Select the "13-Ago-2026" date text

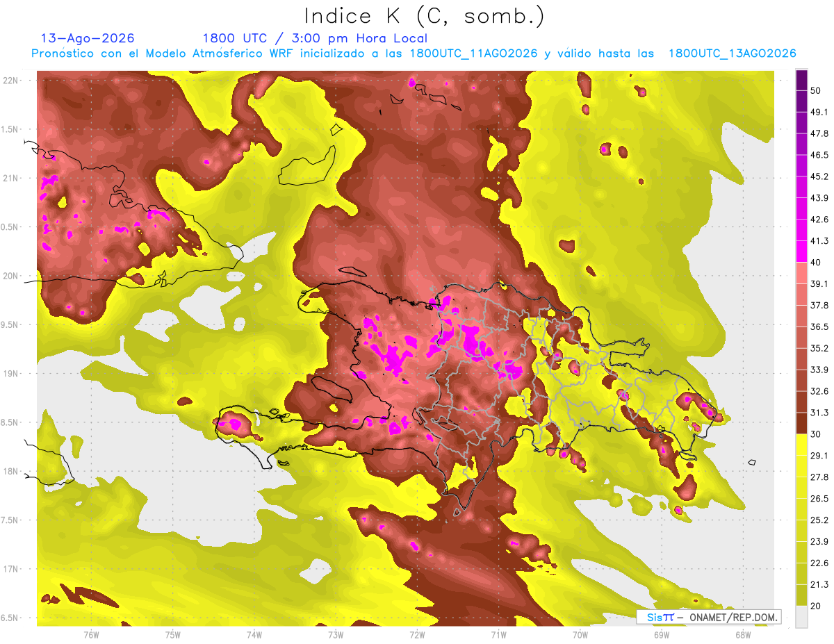tap(88, 38)
